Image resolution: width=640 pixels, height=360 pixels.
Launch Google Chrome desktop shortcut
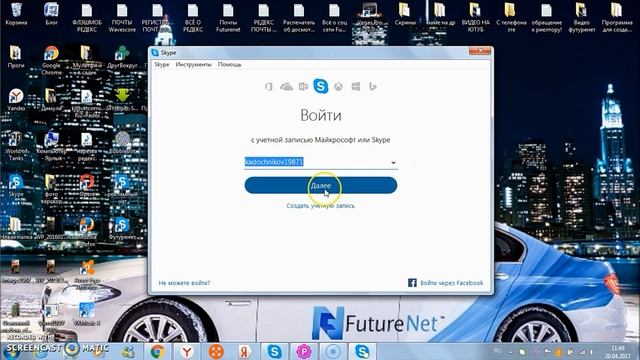click(x=51, y=60)
